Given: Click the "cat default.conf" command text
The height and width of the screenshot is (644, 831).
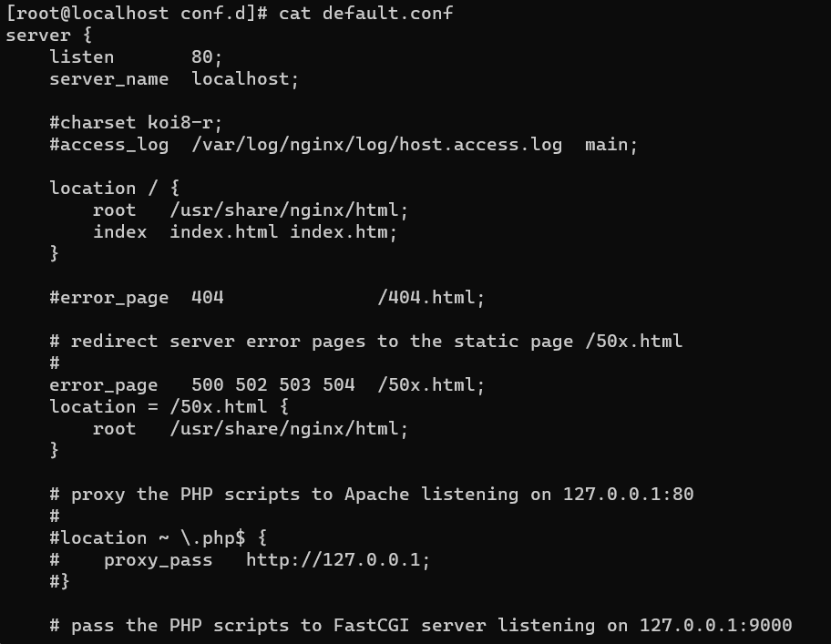Looking at the screenshot, I should [x=365, y=13].
